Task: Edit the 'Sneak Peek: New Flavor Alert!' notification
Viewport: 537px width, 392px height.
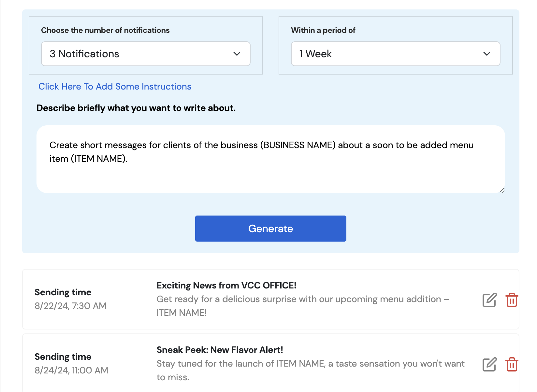Action: [x=489, y=364]
